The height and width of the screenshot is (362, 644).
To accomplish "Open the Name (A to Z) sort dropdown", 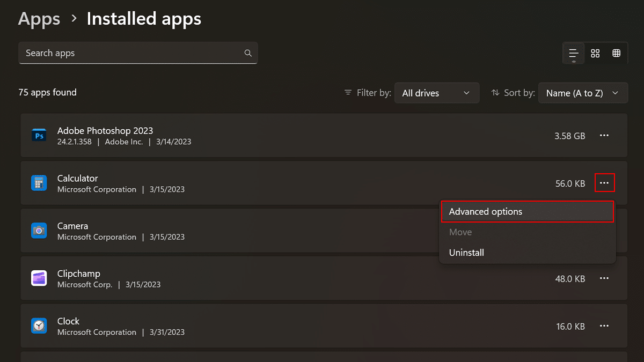I will (x=582, y=93).
